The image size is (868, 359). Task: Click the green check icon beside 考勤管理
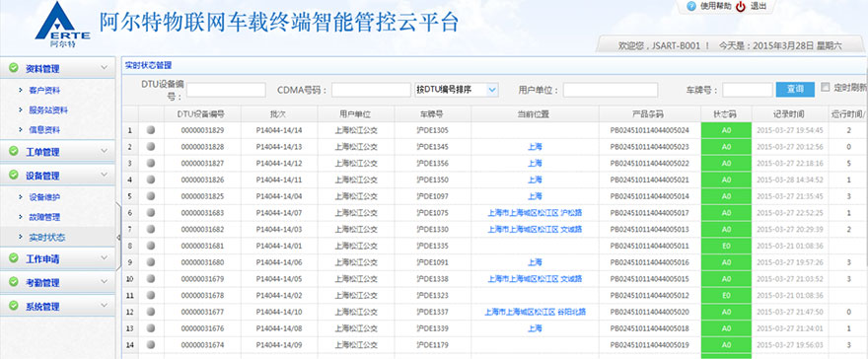(x=14, y=282)
